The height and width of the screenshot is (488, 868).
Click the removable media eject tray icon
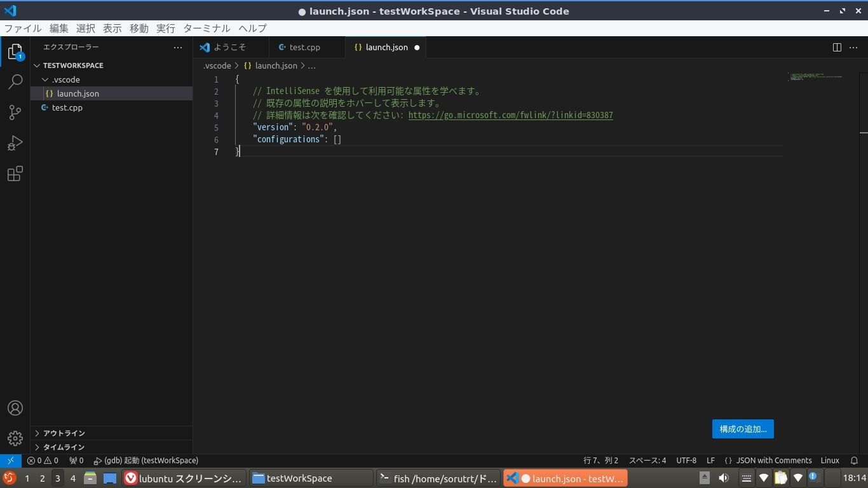click(x=705, y=478)
